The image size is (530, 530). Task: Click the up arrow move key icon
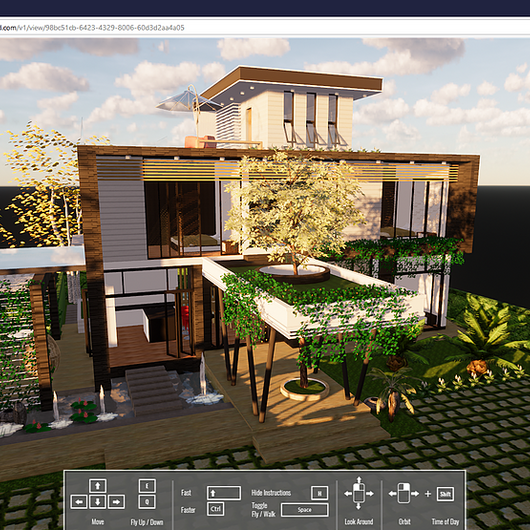coord(98,486)
